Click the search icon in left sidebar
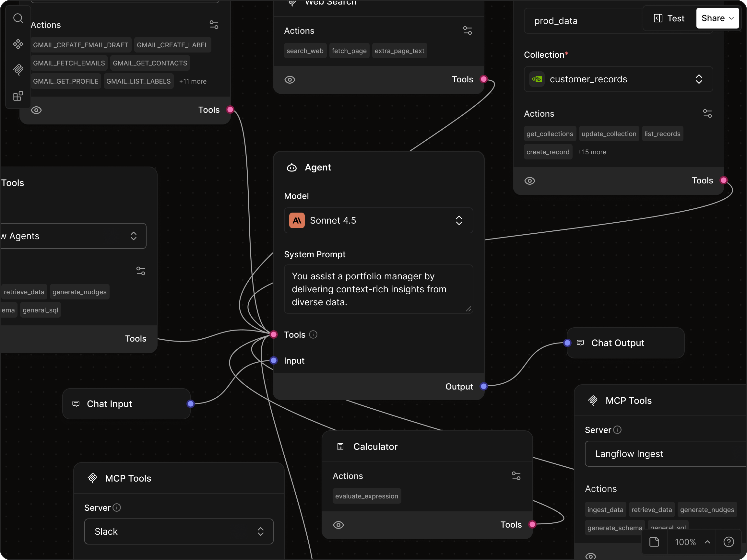The height and width of the screenshot is (560, 747). (18, 18)
